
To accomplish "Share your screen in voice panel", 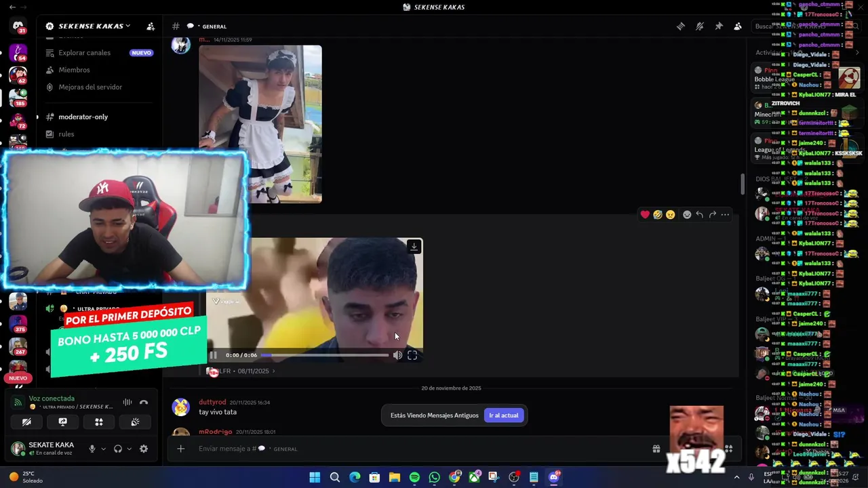I will point(63,422).
